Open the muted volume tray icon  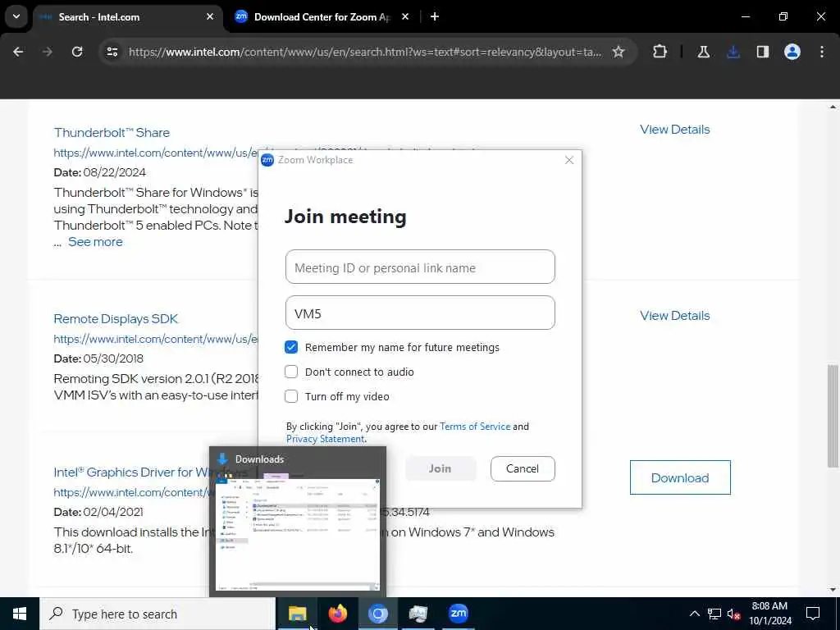click(734, 614)
